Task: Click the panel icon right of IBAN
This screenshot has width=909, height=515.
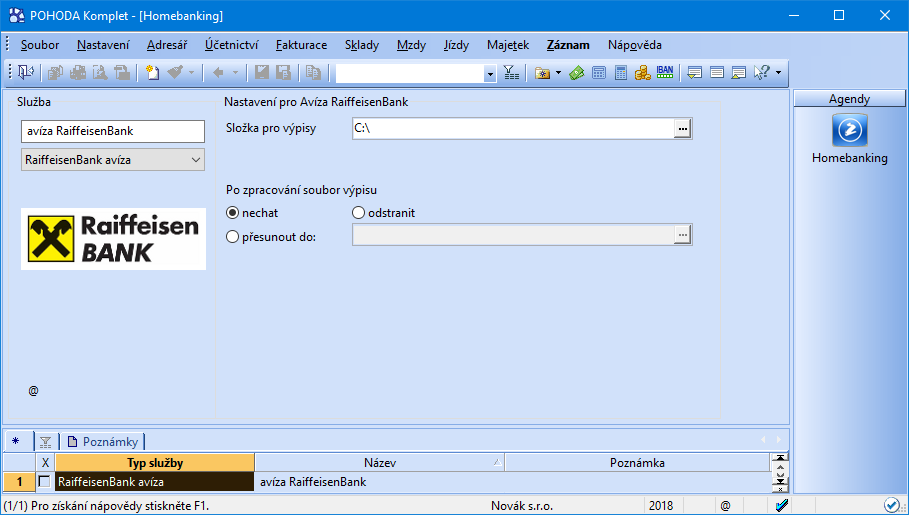Action: click(695, 72)
